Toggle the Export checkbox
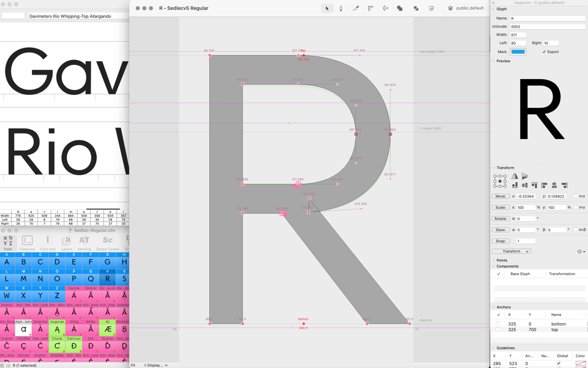The height and width of the screenshot is (368, 588). [544, 52]
